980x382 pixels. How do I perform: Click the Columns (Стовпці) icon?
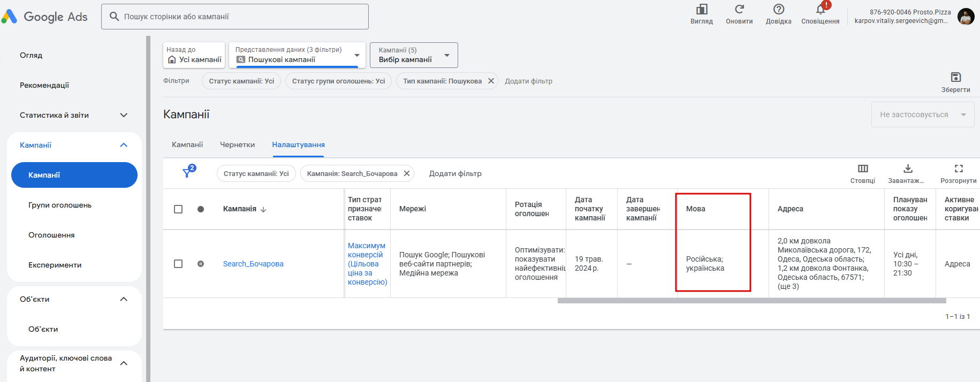coord(863,169)
